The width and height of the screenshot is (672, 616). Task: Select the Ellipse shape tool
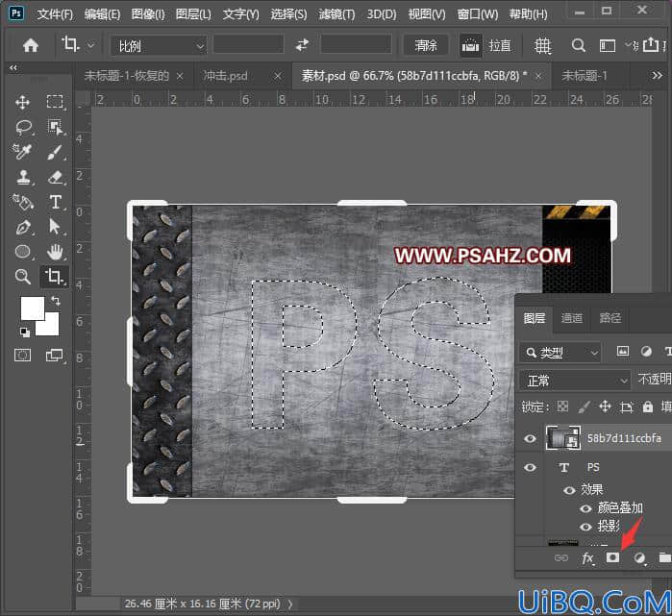pyautogui.click(x=23, y=252)
